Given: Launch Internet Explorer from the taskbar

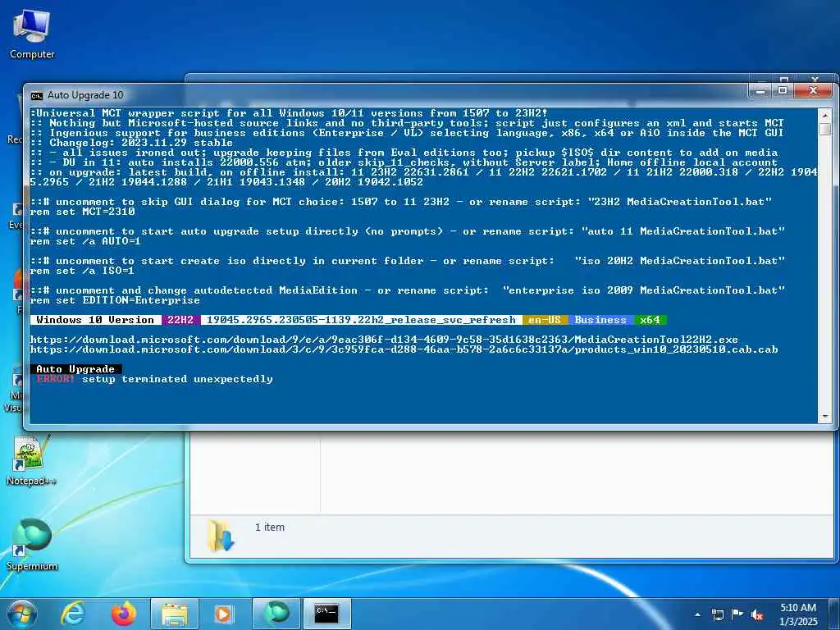Looking at the screenshot, I should click(x=73, y=614).
